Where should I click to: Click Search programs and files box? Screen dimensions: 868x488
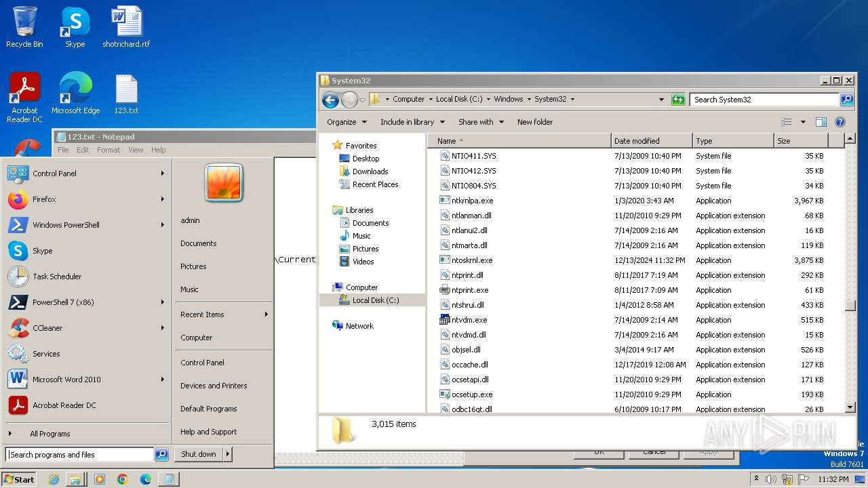80,455
